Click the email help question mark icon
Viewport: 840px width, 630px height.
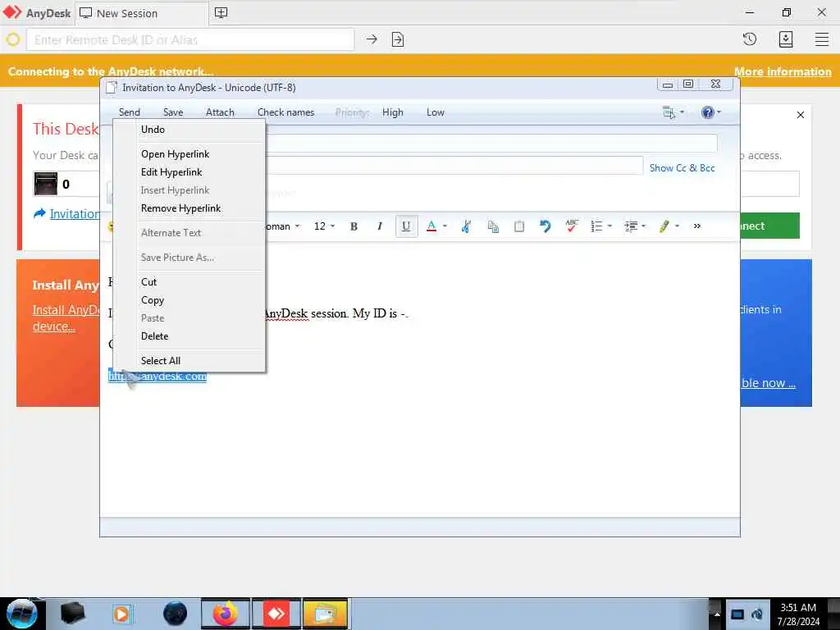708,112
